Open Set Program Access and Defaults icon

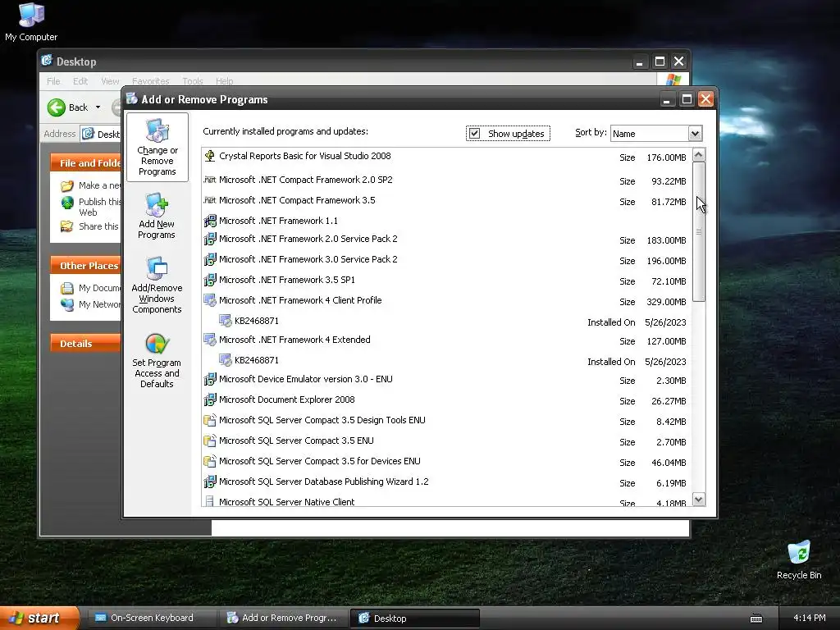[x=157, y=344]
